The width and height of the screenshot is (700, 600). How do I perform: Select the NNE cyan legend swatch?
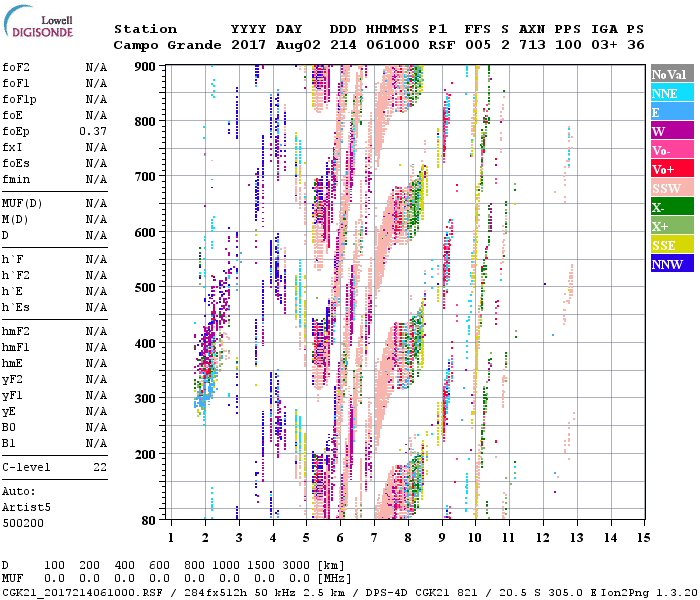point(672,93)
